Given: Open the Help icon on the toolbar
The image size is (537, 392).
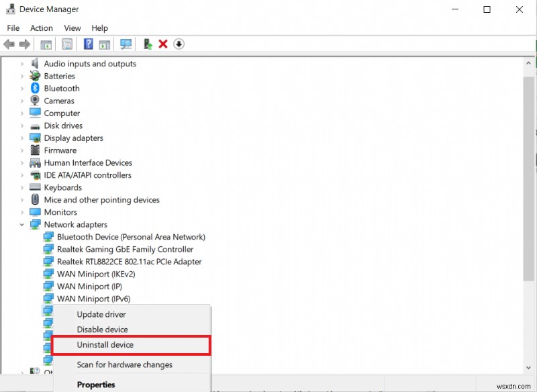Looking at the screenshot, I should pos(88,44).
